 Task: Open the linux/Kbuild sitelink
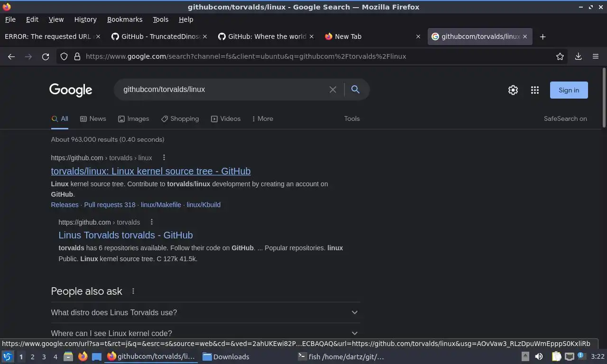pyautogui.click(x=203, y=205)
